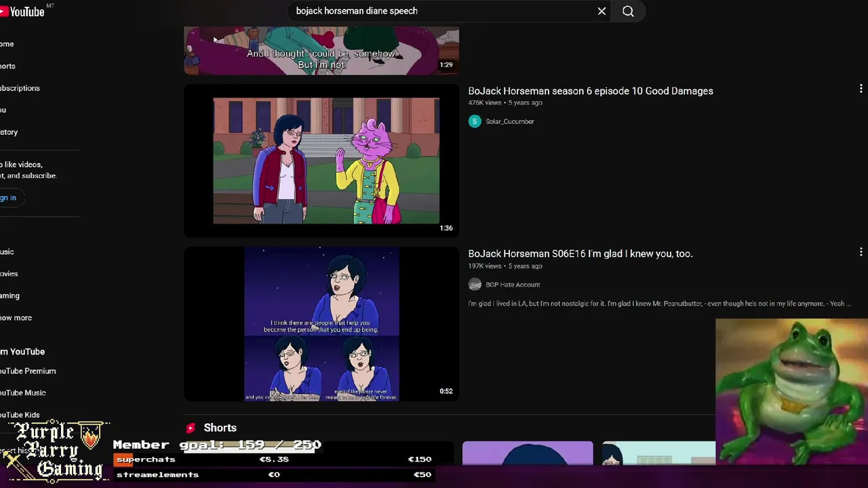Image resolution: width=868 pixels, height=488 pixels.
Task: Click the magnifying glass search button
Action: click(x=628, y=11)
